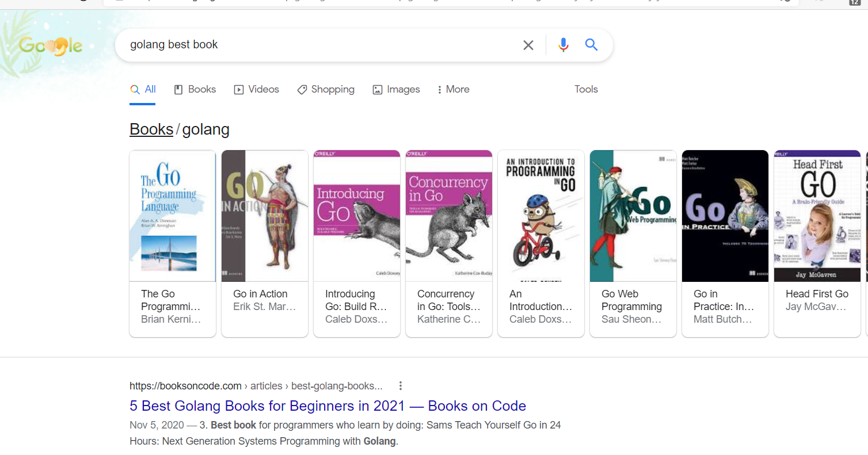
Task: Switch to the Books tab
Action: point(195,90)
